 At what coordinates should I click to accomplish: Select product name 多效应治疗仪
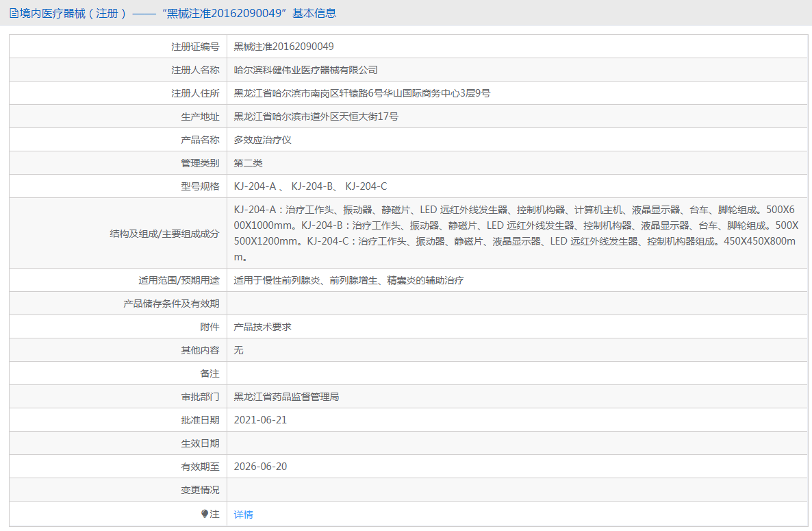tap(262, 140)
